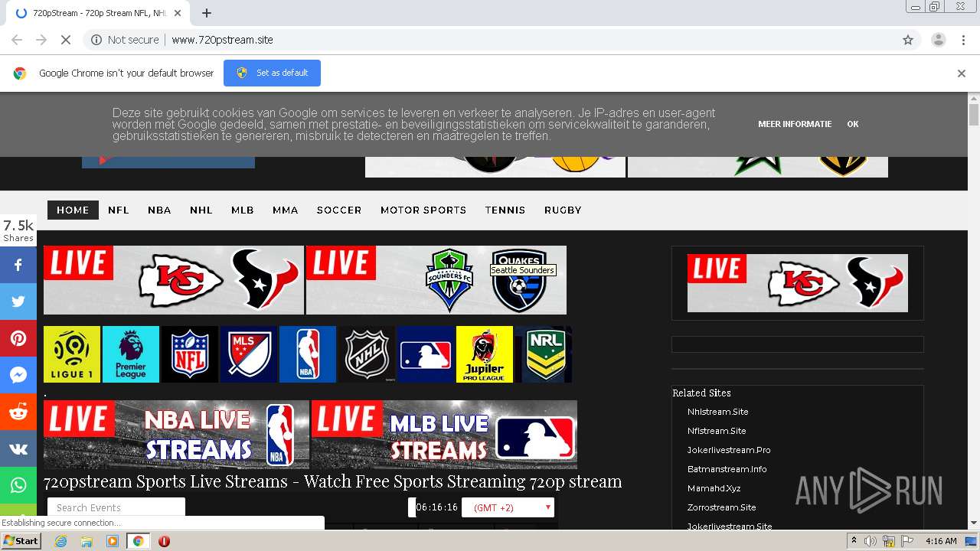980x551 pixels.
Task: Bookmark this page with star icon
Action: pyautogui.click(x=908, y=40)
